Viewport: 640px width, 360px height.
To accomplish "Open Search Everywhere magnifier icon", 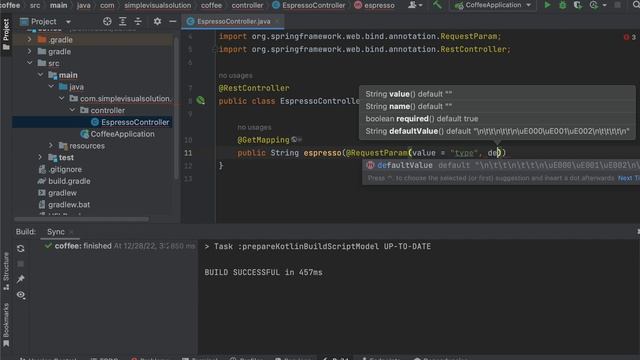I will 636,5.
